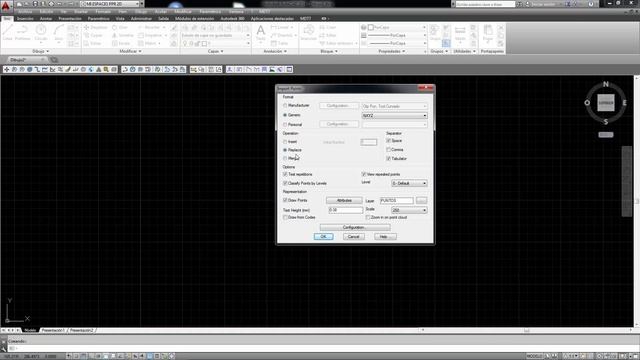640x360 pixels.
Task: Click Cancel in Import Points dialog
Action: point(353,237)
